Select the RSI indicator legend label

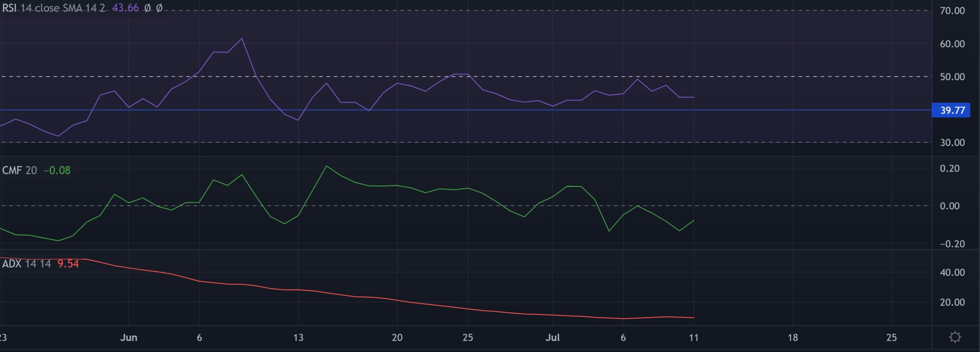9,7
